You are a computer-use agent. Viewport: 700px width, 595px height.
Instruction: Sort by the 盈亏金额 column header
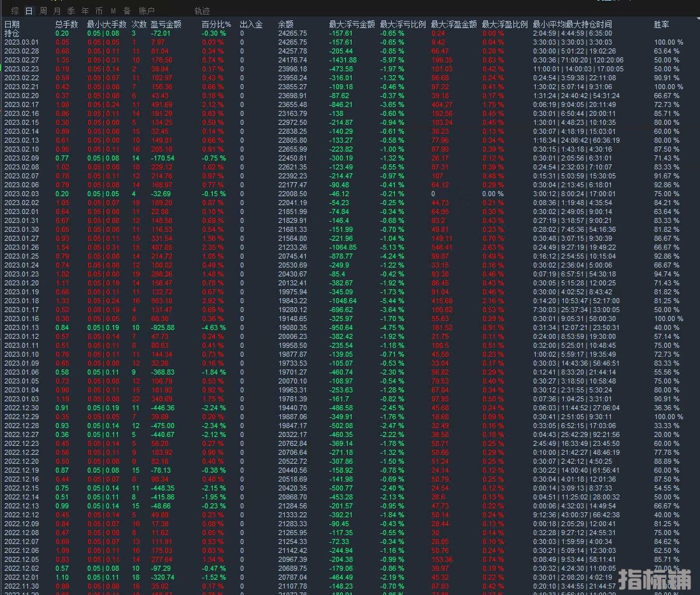click(166, 24)
